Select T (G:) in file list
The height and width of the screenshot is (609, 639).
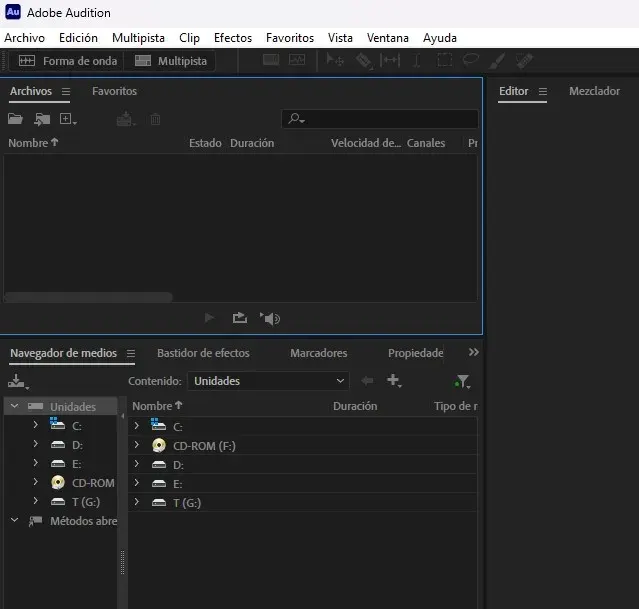pos(302,503)
